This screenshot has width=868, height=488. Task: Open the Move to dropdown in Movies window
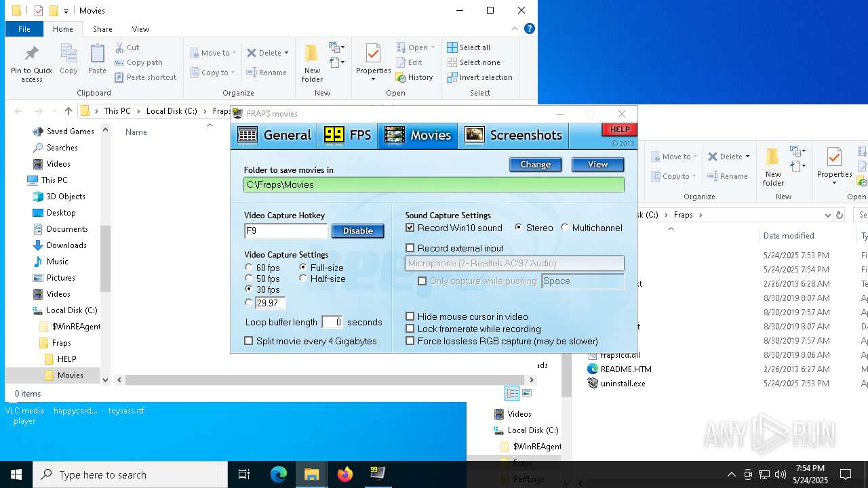(x=212, y=53)
